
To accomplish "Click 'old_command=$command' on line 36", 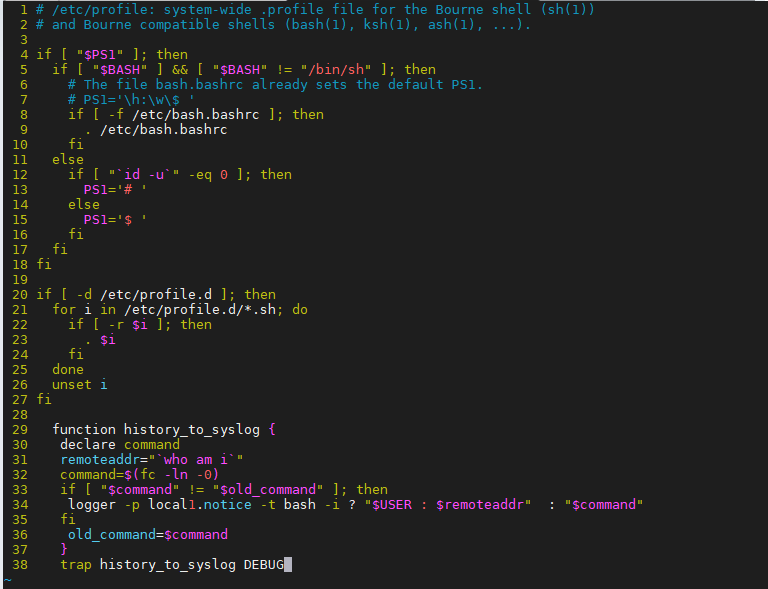I will click(x=147, y=535).
